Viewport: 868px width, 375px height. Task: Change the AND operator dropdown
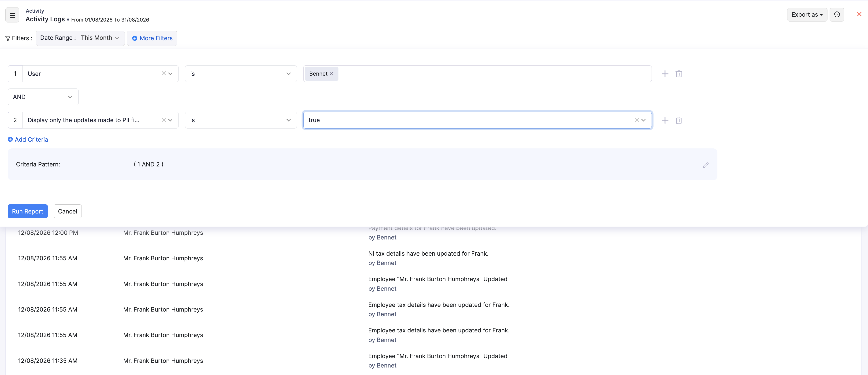tap(43, 97)
